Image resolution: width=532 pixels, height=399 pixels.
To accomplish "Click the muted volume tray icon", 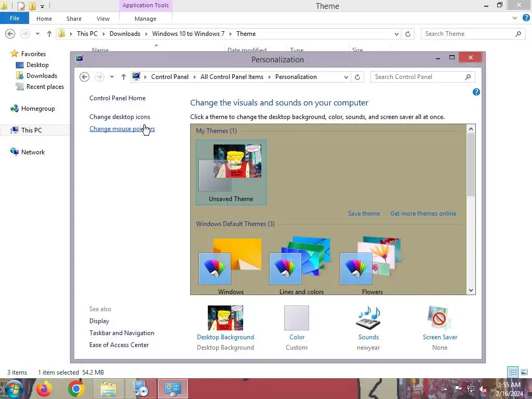I will pos(483,389).
